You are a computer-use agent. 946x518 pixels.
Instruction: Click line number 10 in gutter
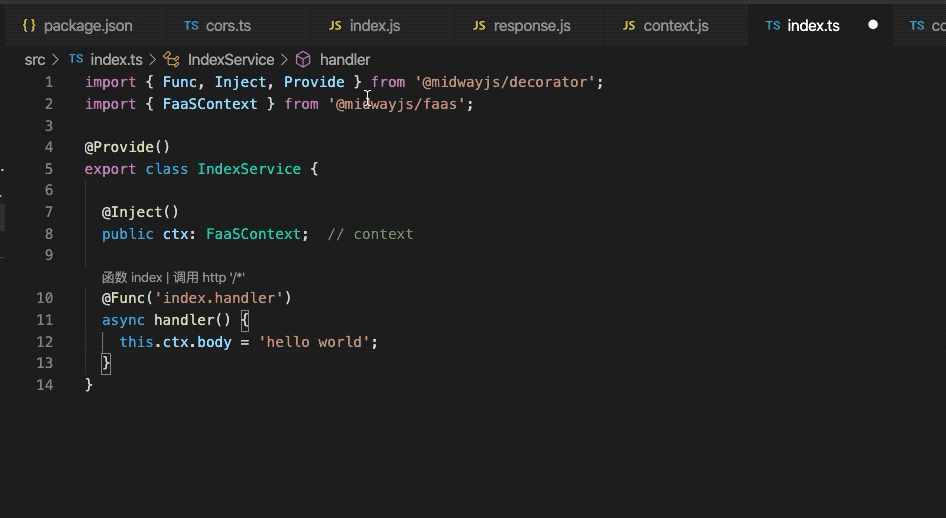[x=45, y=298]
